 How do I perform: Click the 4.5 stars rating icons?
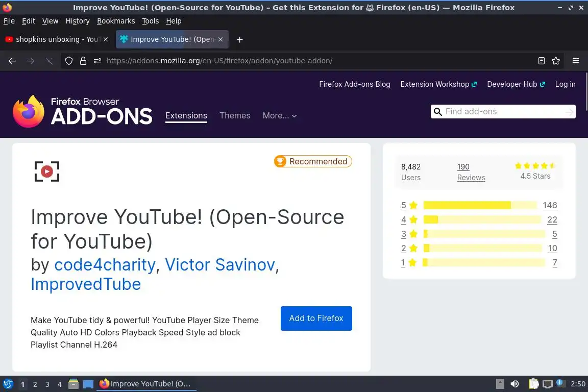point(535,165)
